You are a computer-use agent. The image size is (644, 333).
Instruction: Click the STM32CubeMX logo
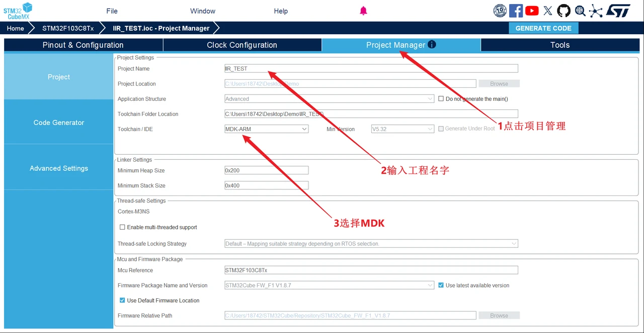point(18,11)
